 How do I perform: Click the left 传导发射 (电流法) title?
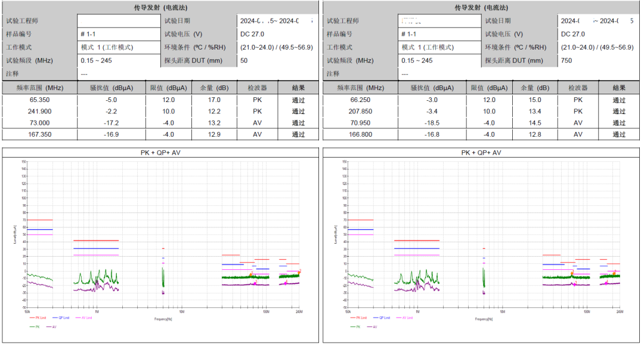coord(160,8)
